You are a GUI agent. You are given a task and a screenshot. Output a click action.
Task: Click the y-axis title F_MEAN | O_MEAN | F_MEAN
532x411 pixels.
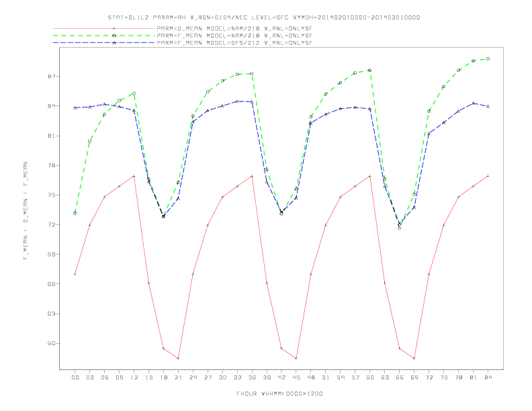click(x=26, y=211)
